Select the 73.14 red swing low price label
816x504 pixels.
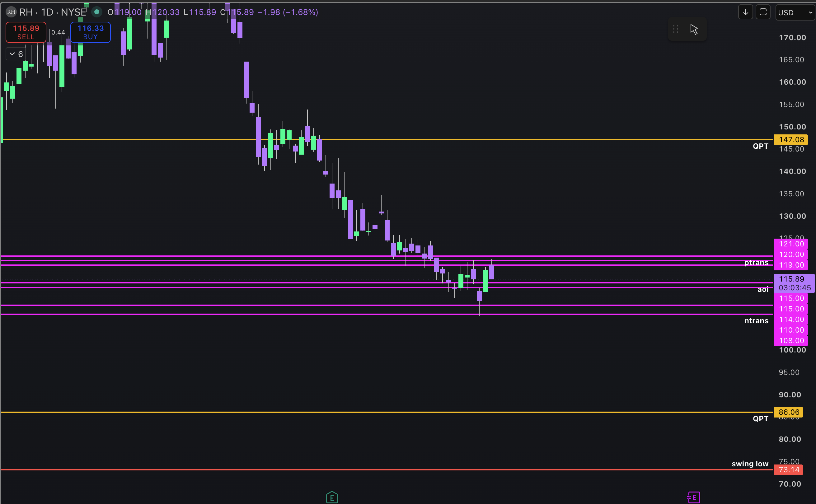click(x=788, y=470)
